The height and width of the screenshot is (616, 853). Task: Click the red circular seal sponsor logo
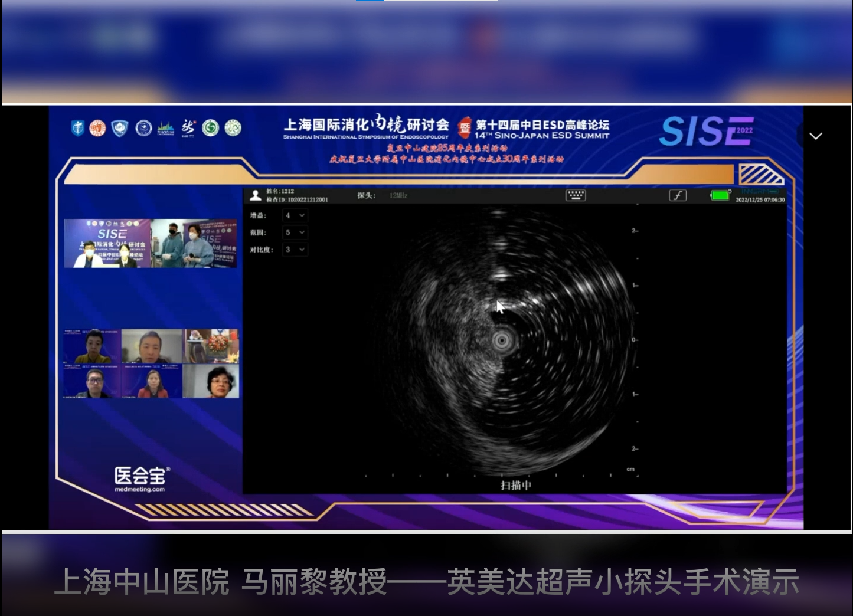(97, 128)
